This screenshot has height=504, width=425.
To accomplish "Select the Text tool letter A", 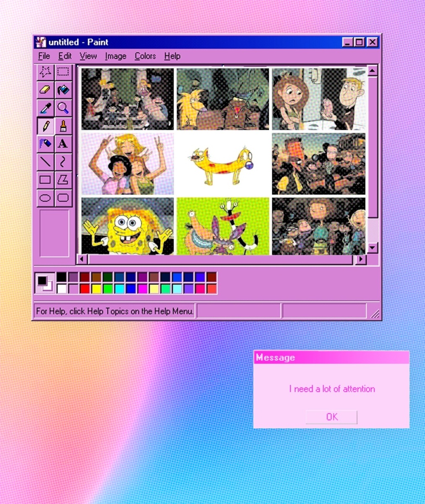I will pyautogui.click(x=63, y=144).
